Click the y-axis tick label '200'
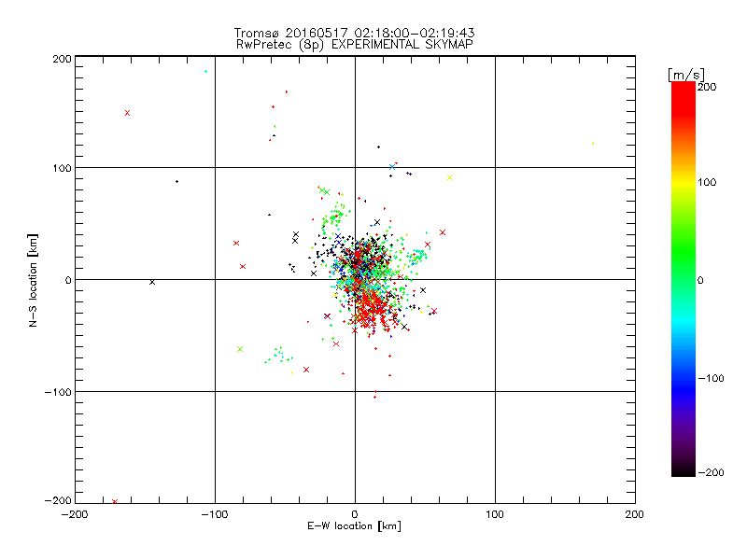The width and height of the screenshot is (747, 560). click(x=62, y=59)
